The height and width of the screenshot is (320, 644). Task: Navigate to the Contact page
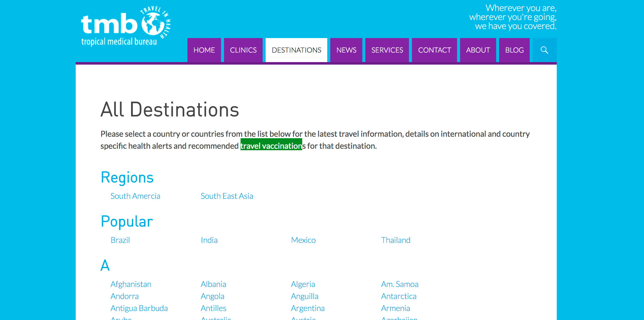tap(434, 50)
